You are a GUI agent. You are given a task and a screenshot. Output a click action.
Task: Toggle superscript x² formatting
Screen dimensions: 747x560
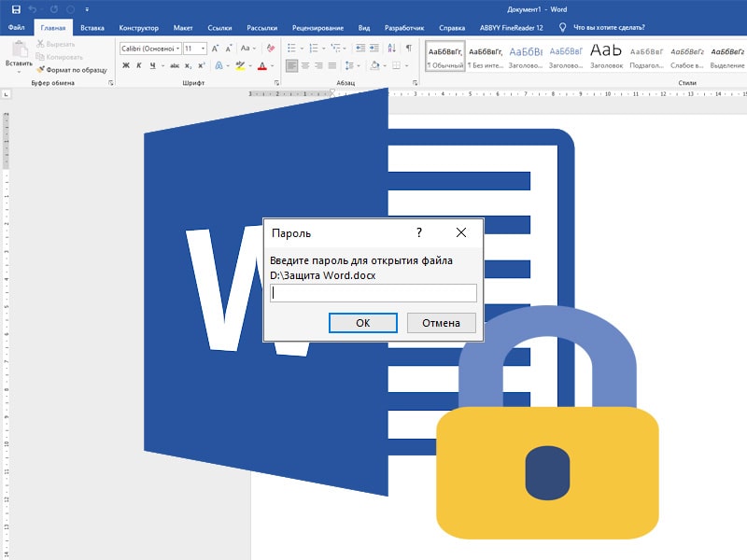tap(202, 65)
